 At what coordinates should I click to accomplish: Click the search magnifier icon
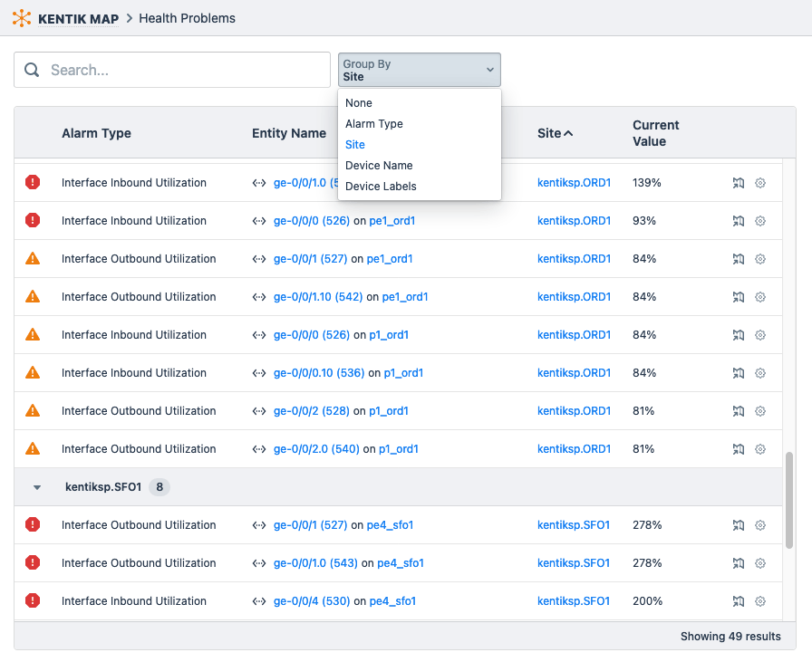[x=32, y=70]
